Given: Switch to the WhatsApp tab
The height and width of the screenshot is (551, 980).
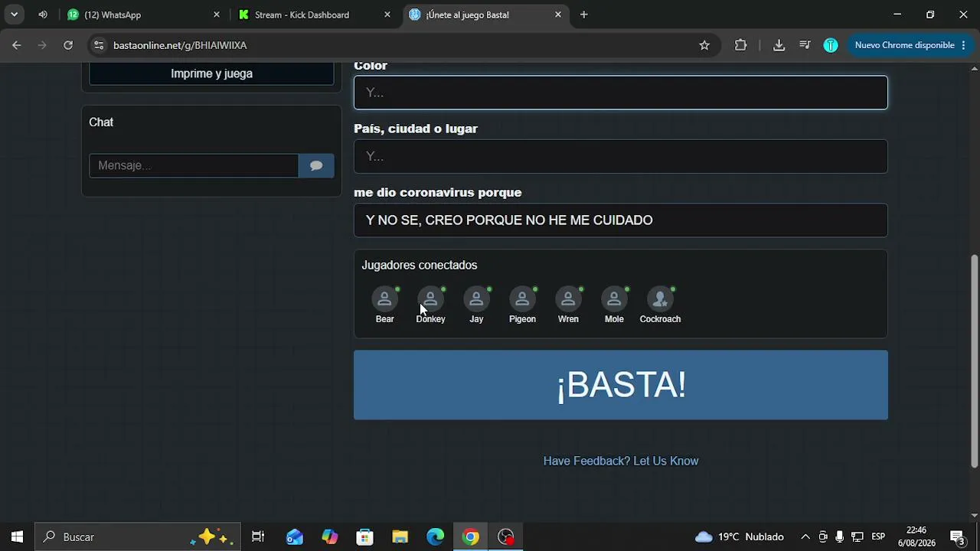Looking at the screenshot, I should point(142,15).
